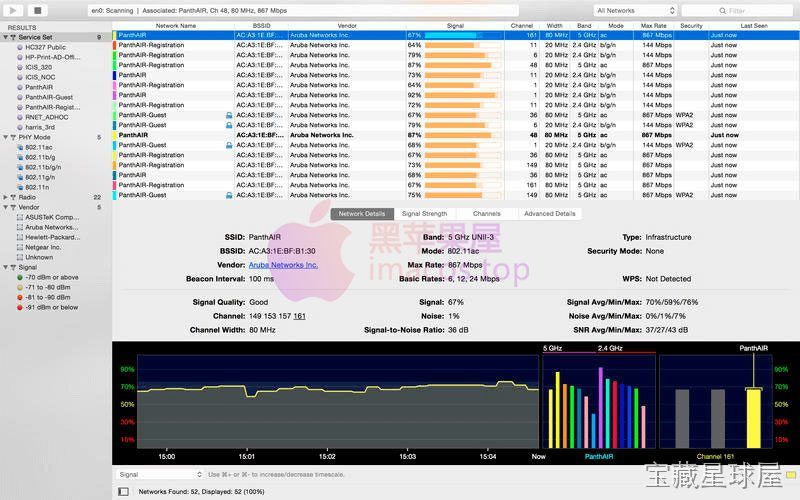The image size is (800, 500).
Task: Open the All Networks dropdown
Action: click(635, 11)
